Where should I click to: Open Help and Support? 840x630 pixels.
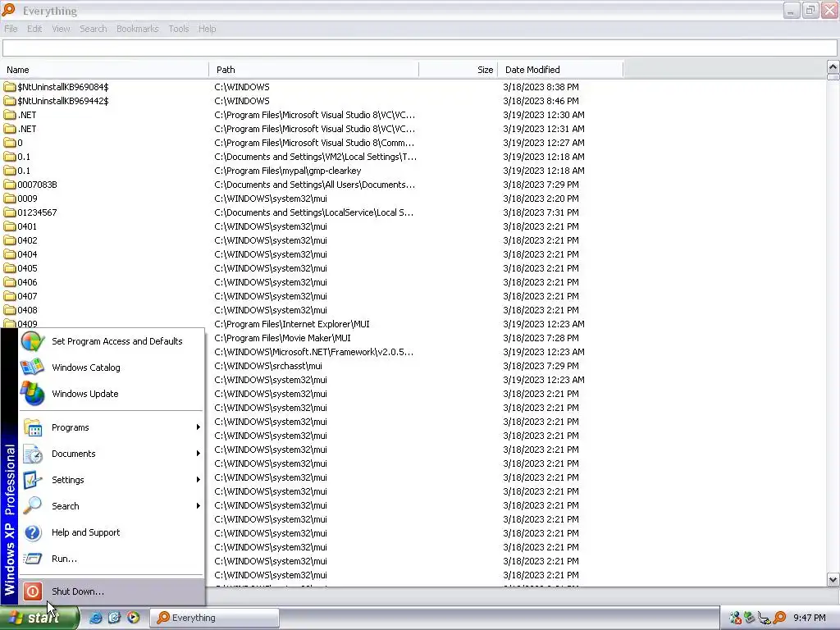point(112,532)
